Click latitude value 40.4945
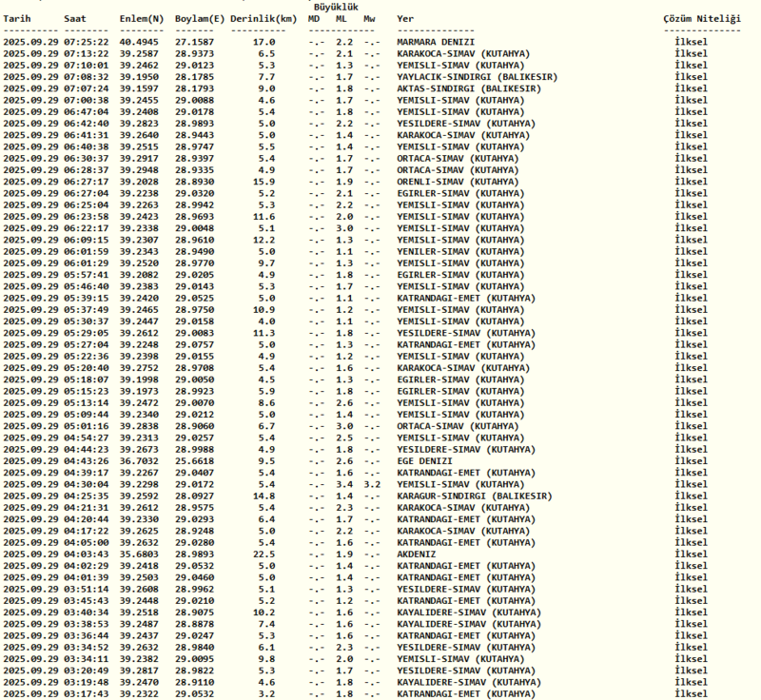 pos(139,42)
